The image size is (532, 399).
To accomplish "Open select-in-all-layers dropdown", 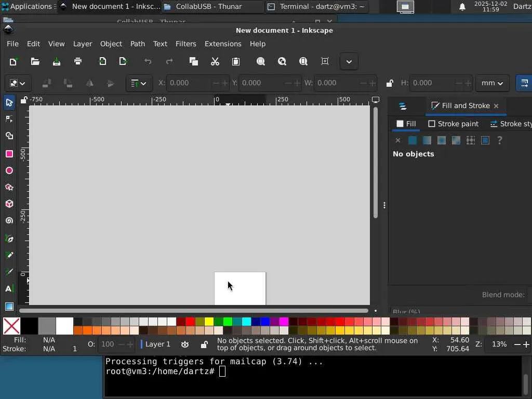I will click(x=18, y=83).
